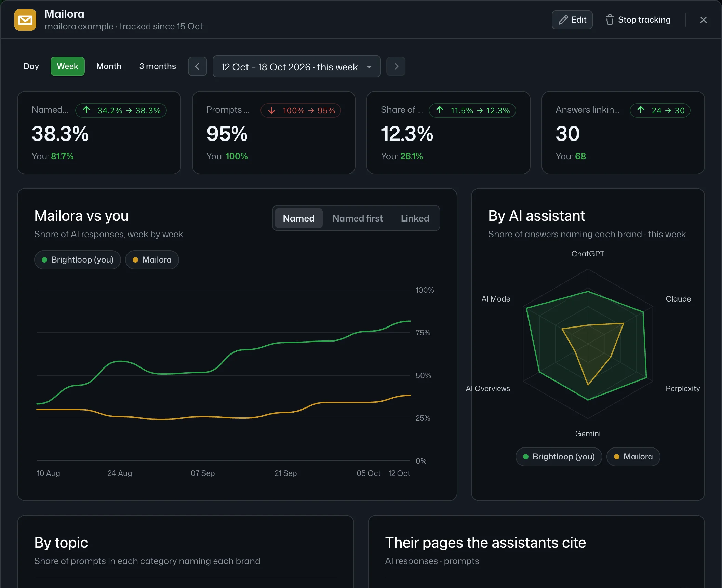Click the AI Overviews radar axis label

[488, 388]
